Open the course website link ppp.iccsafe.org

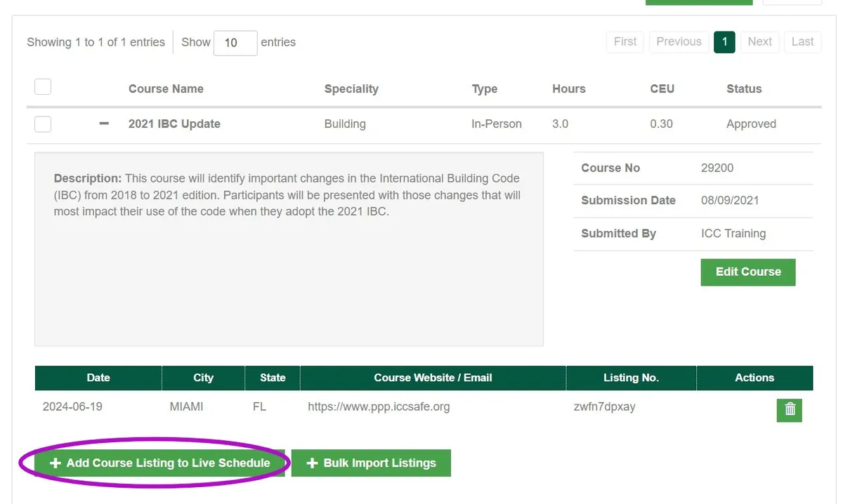point(378,406)
